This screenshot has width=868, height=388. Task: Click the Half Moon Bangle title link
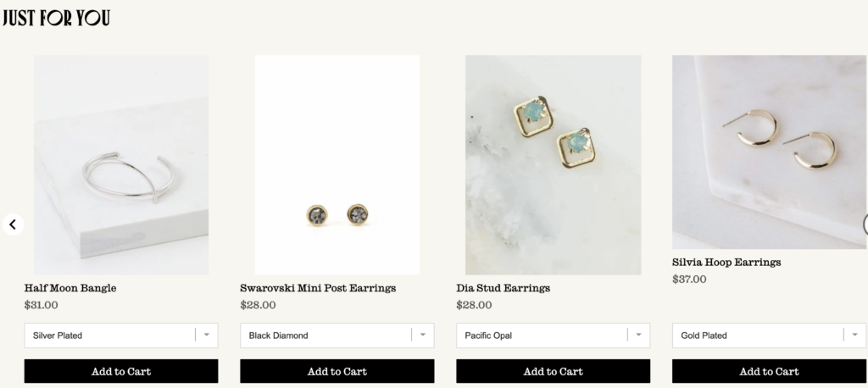click(x=70, y=288)
